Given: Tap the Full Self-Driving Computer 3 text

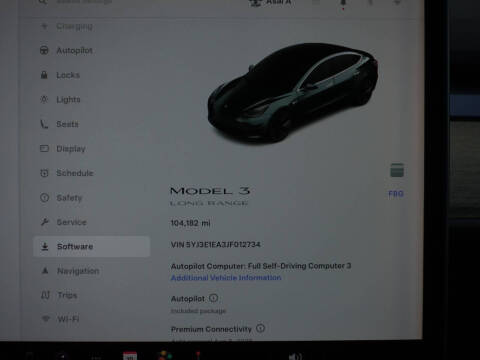Looking at the screenshot, I should [299, 266].
